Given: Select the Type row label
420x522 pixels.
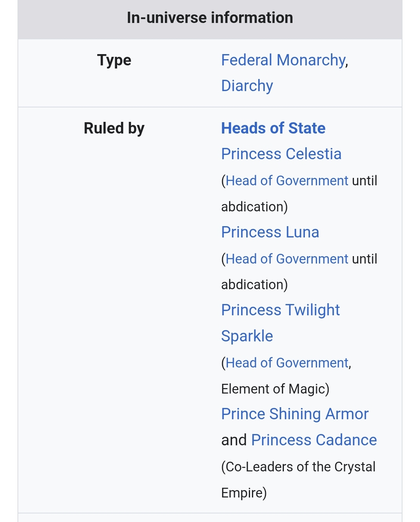Looking at the screenshot, I should pyautogui.click(x=114, y=60).
